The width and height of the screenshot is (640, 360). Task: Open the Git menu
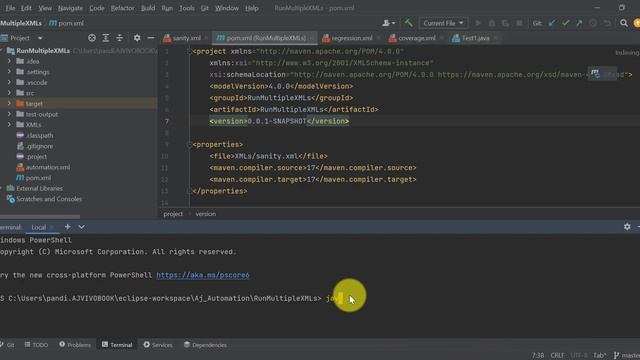[x=204, y=8]
